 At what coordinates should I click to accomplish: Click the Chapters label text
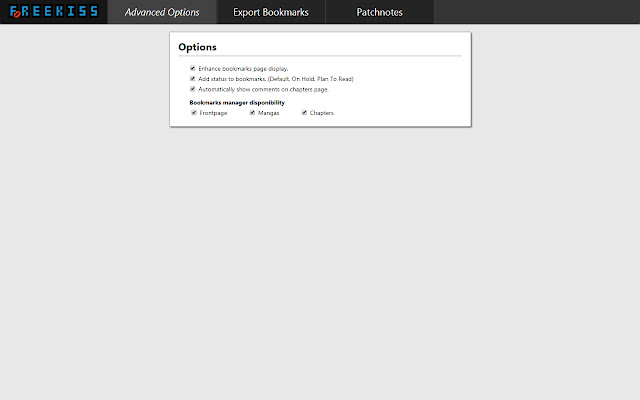pos(322,113)
